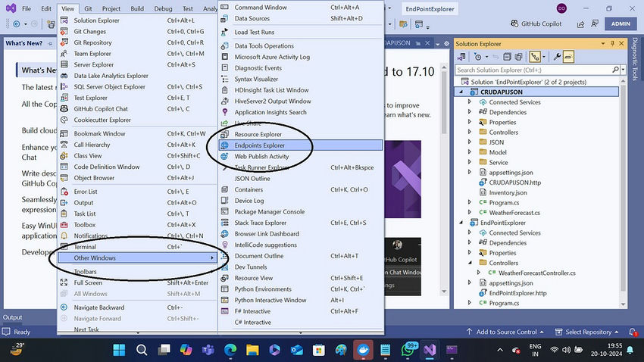
Task: Click the user account avatar
Action: coord(561,8)
